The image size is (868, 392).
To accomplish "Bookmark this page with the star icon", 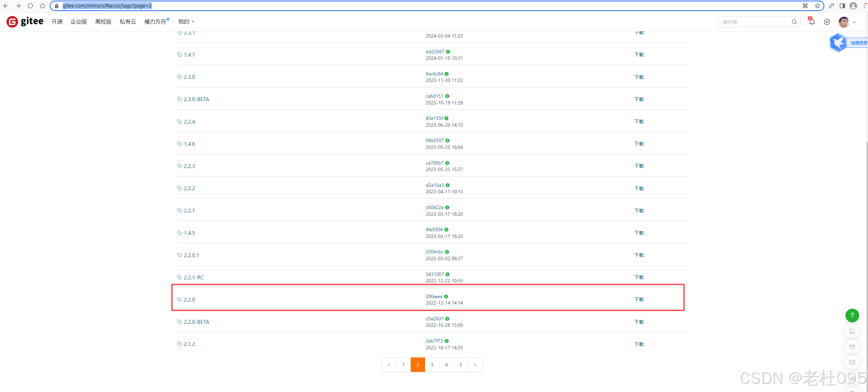I will [x=818, y=6].
